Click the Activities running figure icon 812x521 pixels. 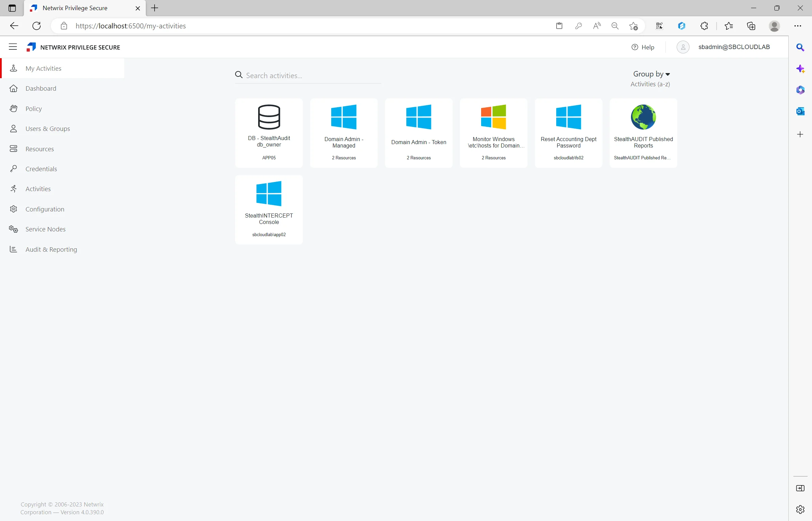click(x=14, y=189)
